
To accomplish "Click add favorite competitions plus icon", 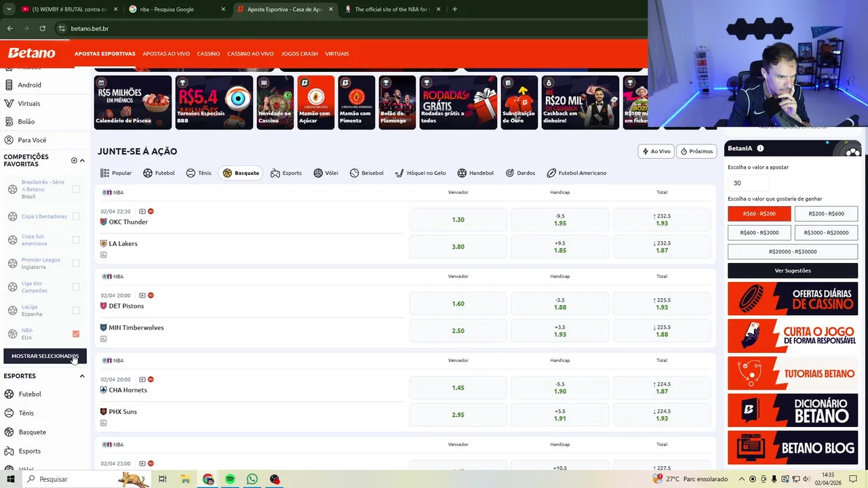I will [74, 161].
